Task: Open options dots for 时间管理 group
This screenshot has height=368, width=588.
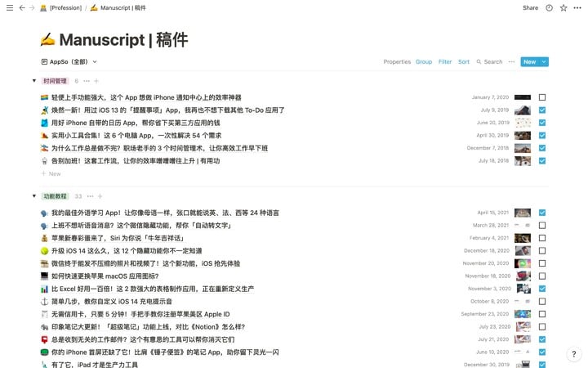Action: 87,81
